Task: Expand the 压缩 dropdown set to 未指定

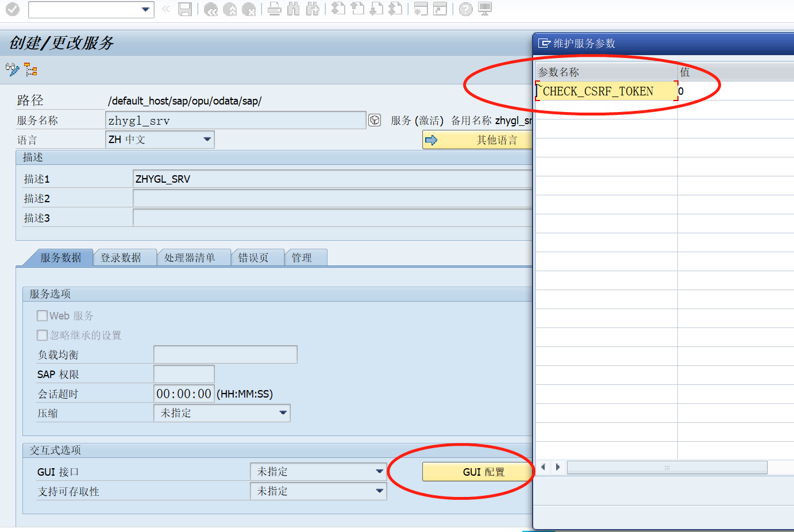Action: tap(283, 413)
